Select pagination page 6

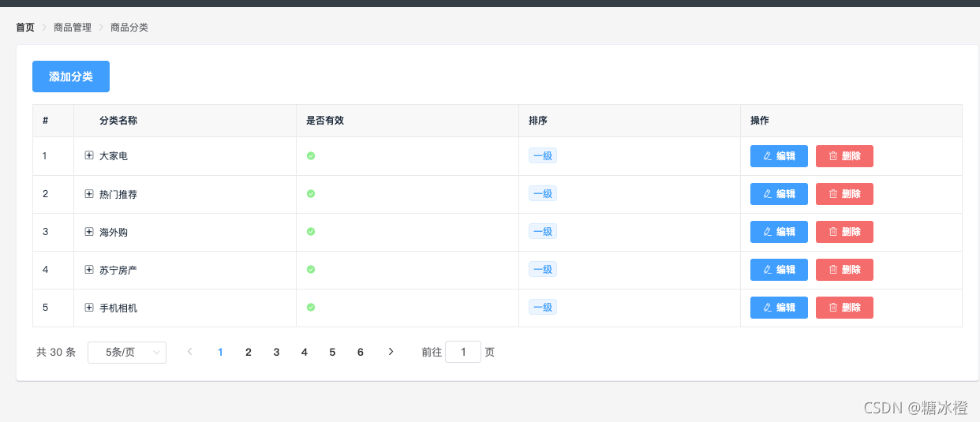pos(361,352)
